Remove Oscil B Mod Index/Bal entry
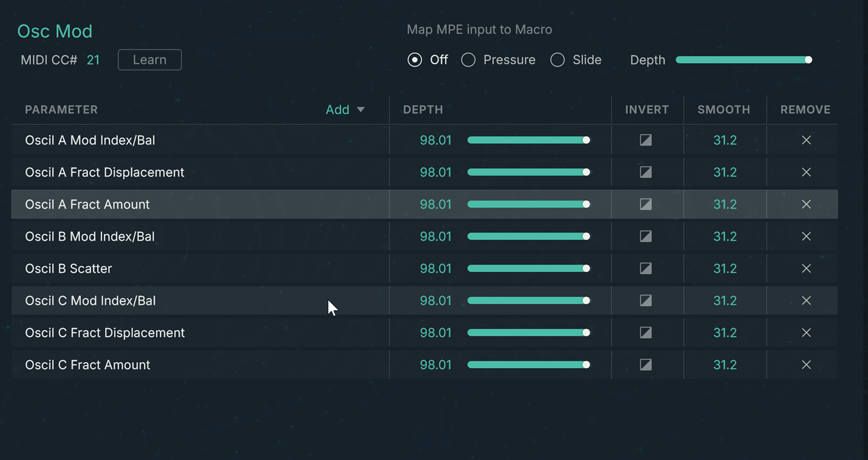This screenshot has width=868, height=460. 806,236
